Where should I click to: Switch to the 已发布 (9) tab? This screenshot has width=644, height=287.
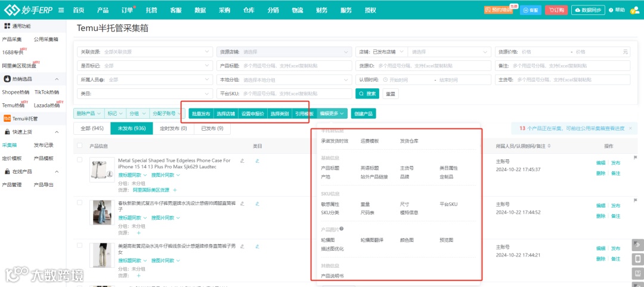click(212, 128)
